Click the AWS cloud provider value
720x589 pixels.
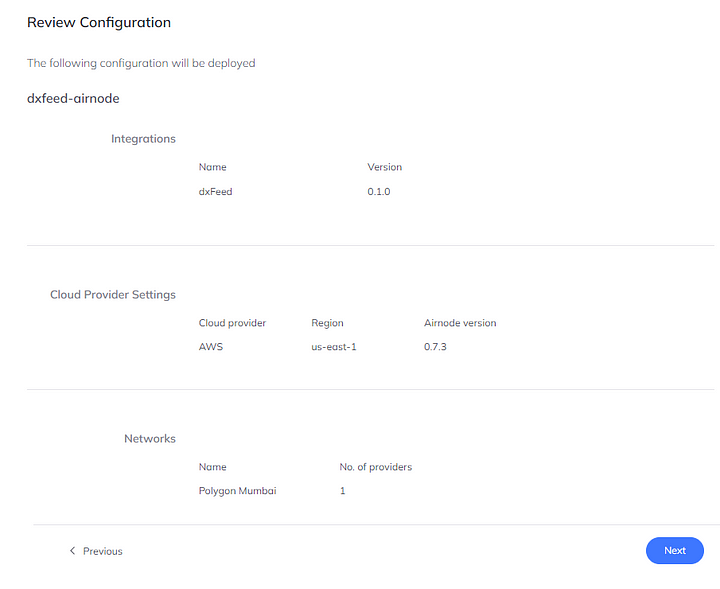(x=210, y=347)
